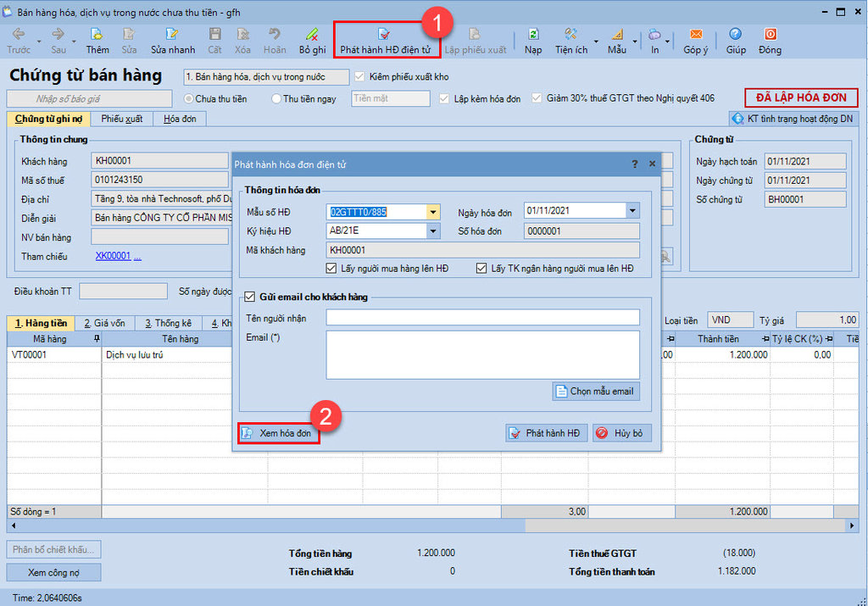Click the Sửa edit icon
Image resolution: width=868 pixels, height=606 pixels.
coord(129,41)
